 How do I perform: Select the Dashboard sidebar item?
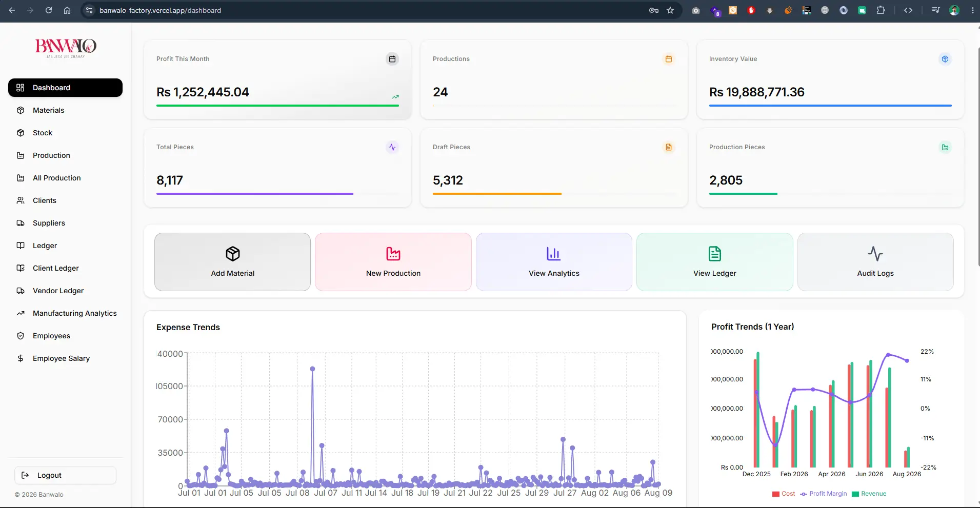click(x=65, y=88)
